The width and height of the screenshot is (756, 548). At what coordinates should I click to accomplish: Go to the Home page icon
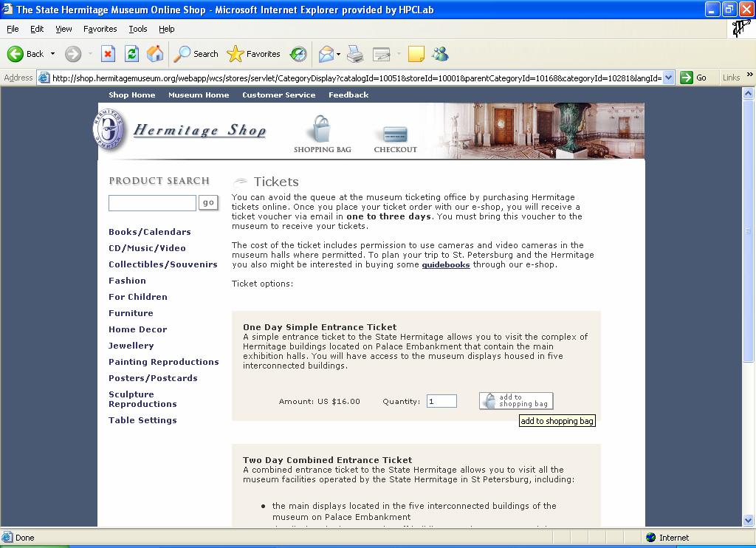point(155,54)
